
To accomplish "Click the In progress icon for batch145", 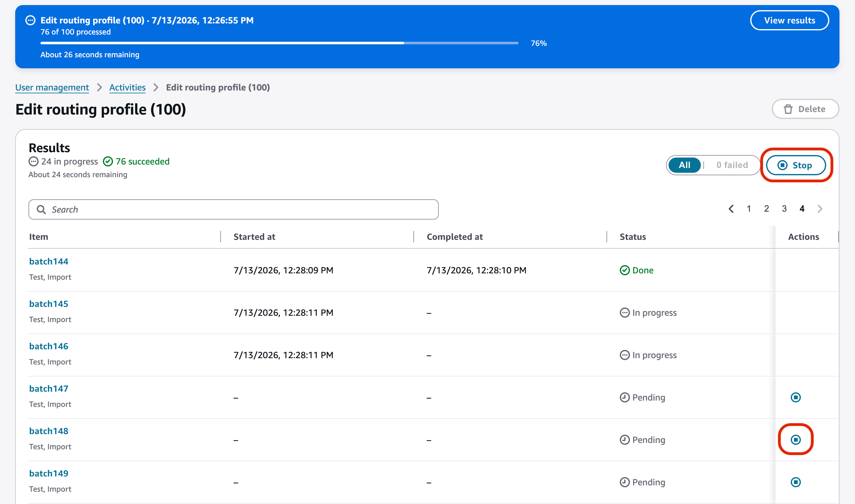I will tap(625, 313).
